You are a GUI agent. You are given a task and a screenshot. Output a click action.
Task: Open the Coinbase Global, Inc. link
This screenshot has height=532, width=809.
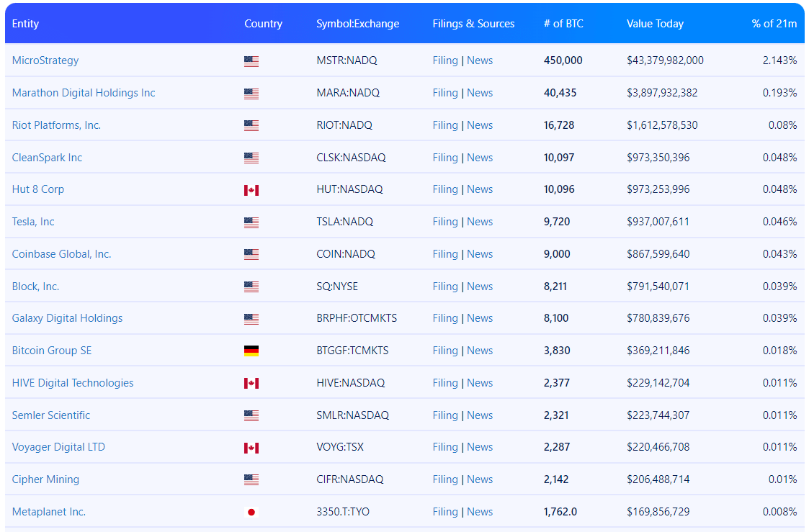click(61, 254)
